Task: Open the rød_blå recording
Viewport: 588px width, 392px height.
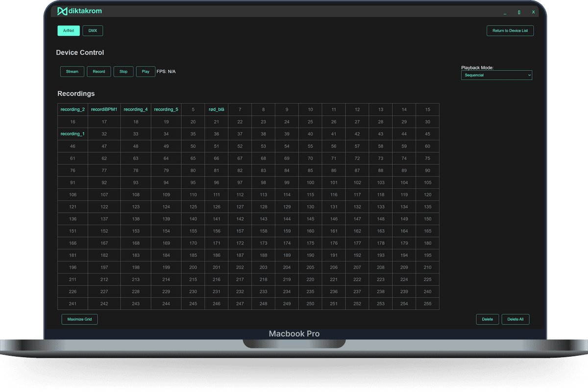Action: [x=216, y=109]
